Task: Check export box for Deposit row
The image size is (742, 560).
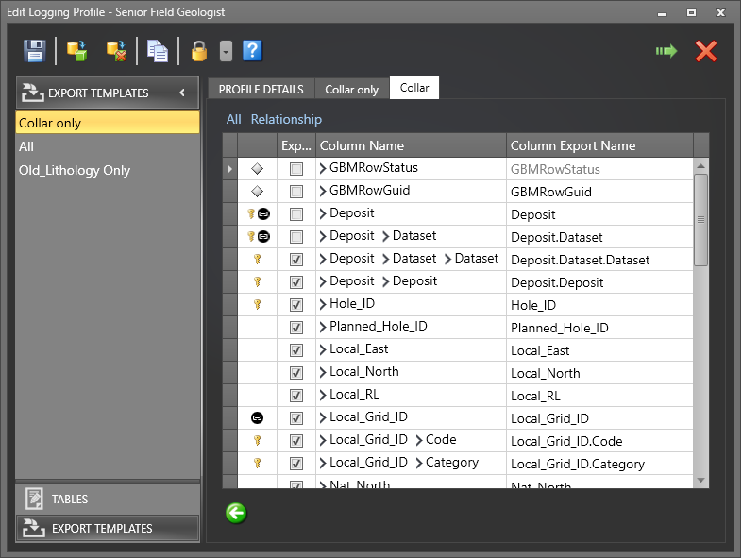Action: [296, 214]
